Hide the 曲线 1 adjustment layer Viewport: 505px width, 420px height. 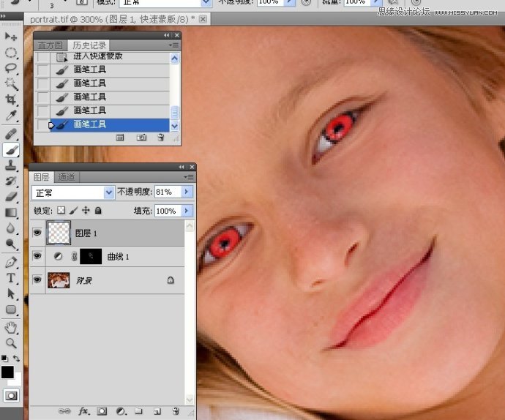[37, 256]
